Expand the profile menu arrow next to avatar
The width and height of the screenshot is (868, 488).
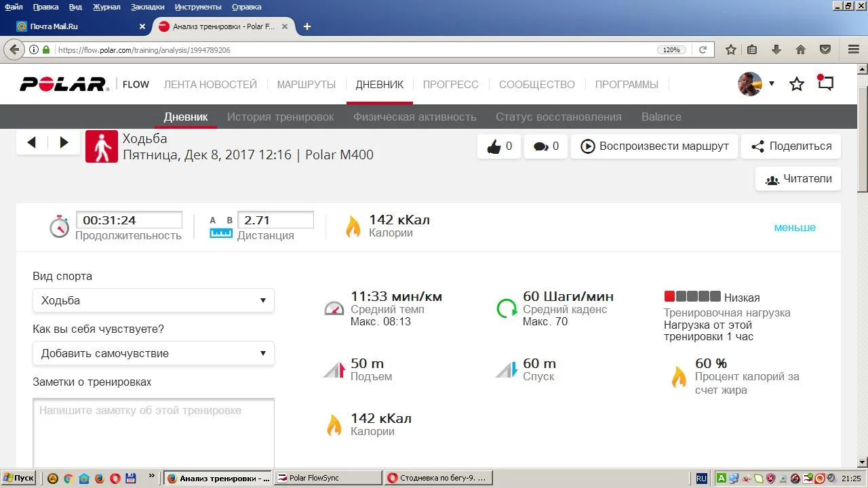[772, 84]
